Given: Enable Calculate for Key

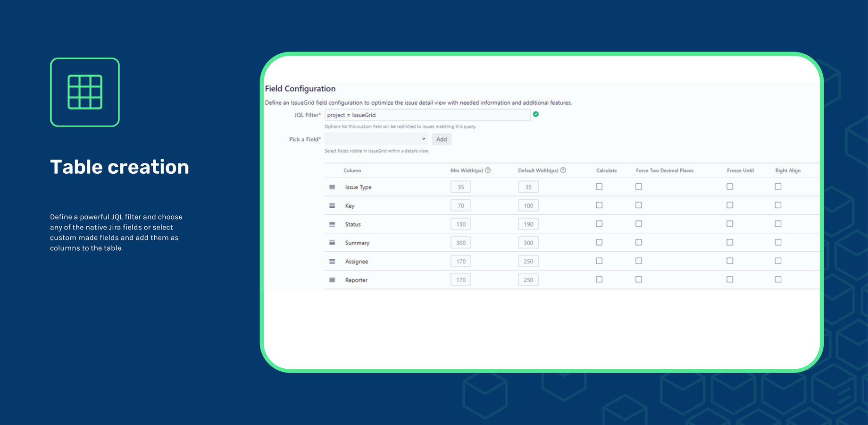Looking at the screenshot, I should [599, 205].
